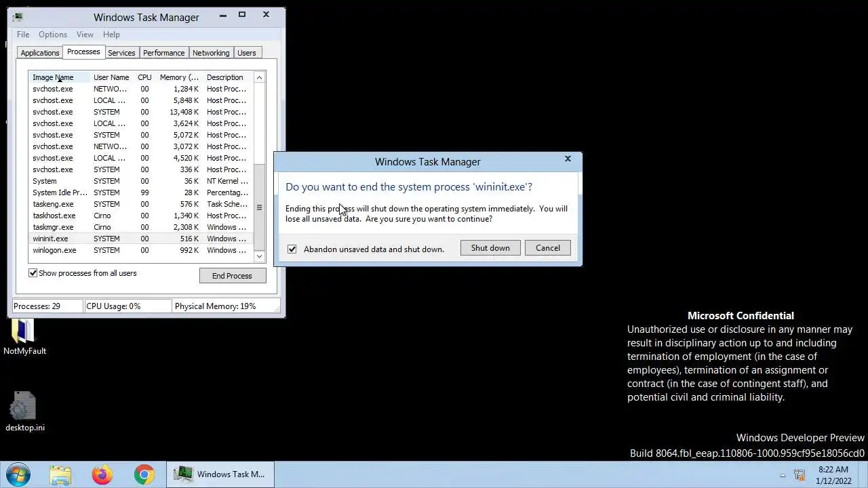Click the End Process button

tap(232, 276)
